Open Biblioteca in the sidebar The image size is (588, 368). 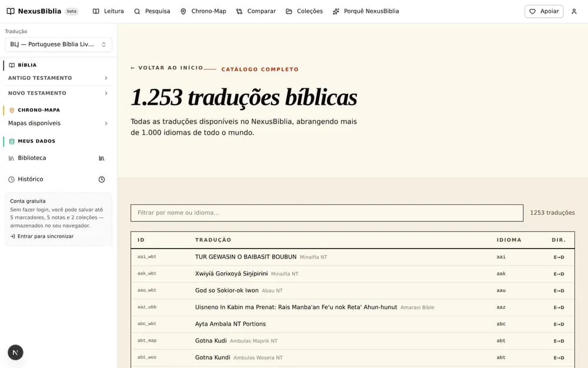pyautogui.click(x=32, y=158)
